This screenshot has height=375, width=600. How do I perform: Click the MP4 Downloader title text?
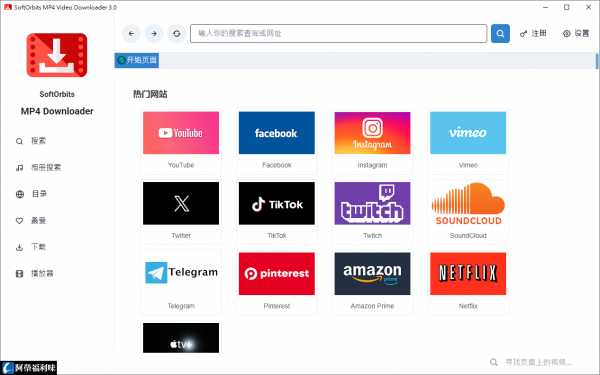(57, 111)
